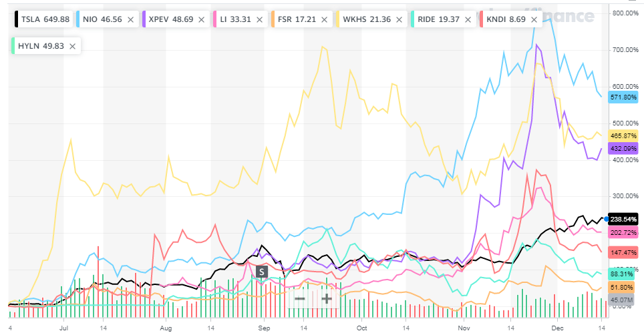This screenshot has width=644, height=335.
Task: Select the RIDE 19.37 legend label
Action: pyautogui.click(x=439, y=19)
